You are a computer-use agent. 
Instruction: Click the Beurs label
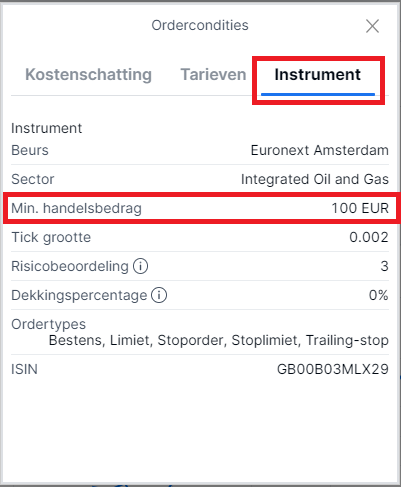[30, 150]
